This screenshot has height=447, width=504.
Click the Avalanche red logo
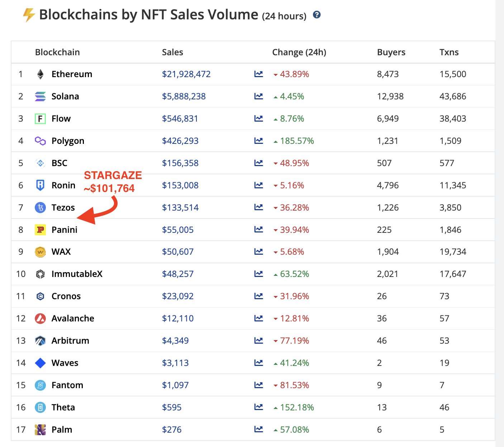pyautogui.click(x=40, y=319)
